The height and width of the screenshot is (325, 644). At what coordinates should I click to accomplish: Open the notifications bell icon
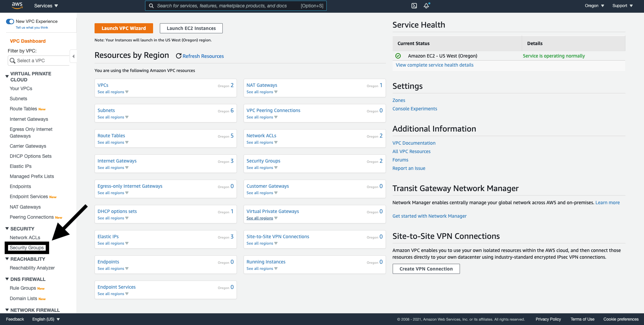coord(426,6)
